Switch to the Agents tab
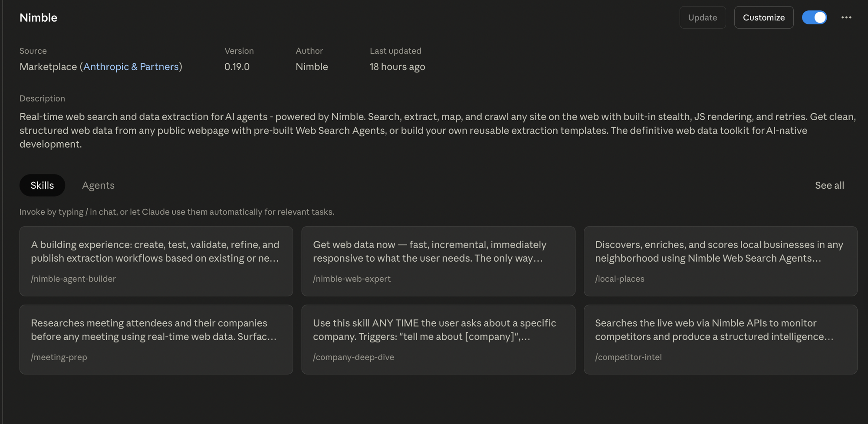 pyautogui.click(x=98, y=185)
